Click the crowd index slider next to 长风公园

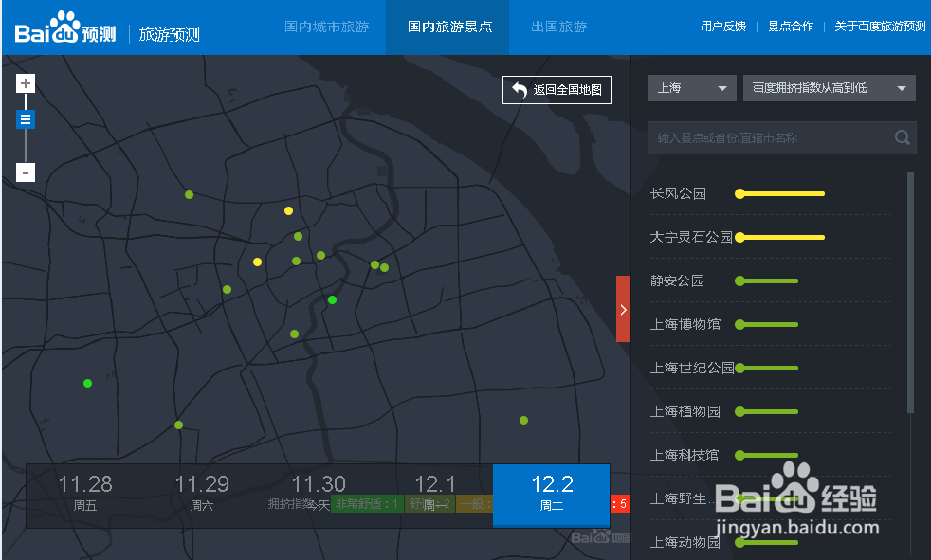pyautogui.click(x=779, y=193)
